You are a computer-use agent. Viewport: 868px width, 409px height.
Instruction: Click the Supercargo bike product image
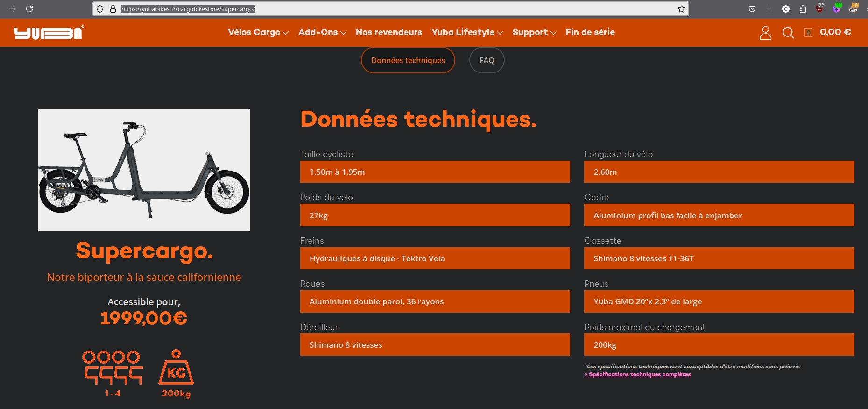point(144,170)
